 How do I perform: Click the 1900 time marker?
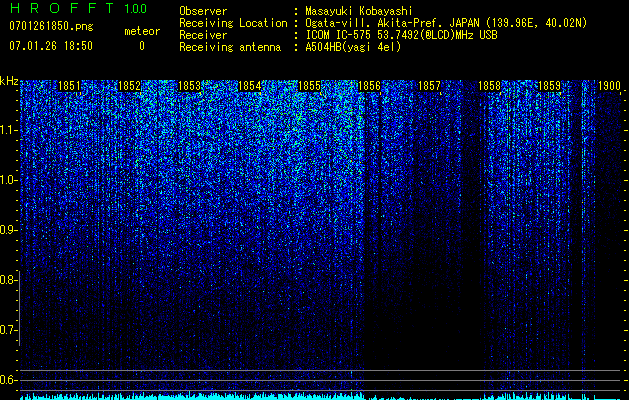click(x=609, y=86)
